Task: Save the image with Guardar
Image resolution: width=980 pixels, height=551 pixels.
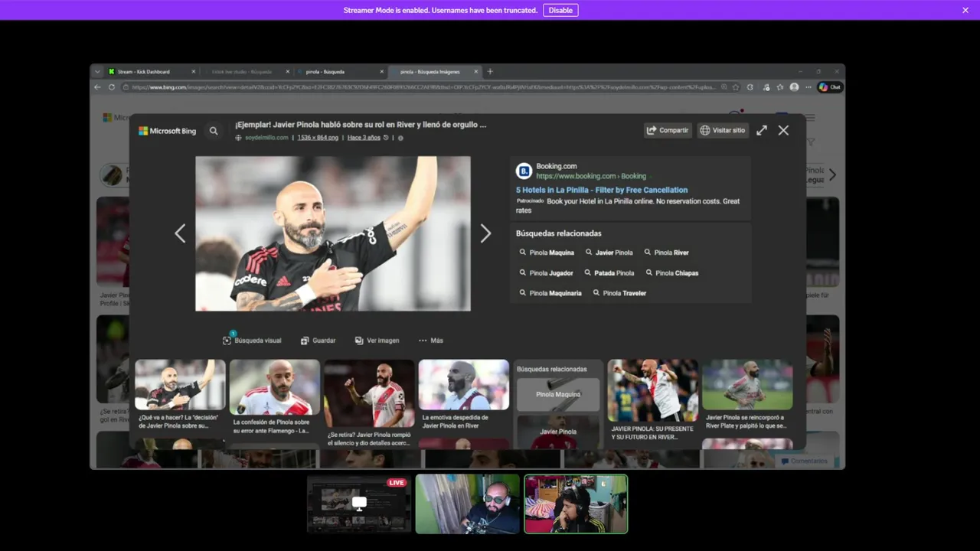Action: (x=318, y=341)
